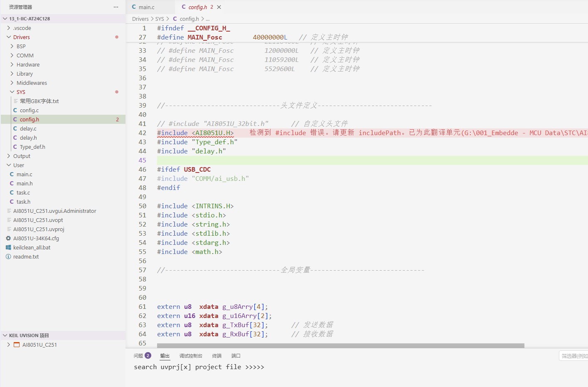Close the config.h editor tab
The width and height of the screenshot is (588, 387).
click(x=219, y=7)
